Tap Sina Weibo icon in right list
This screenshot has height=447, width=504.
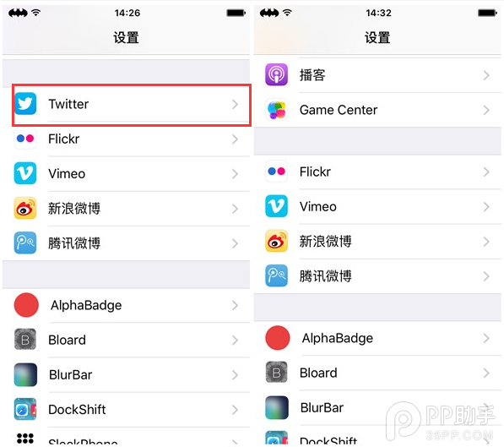click(x=276, y=241)
